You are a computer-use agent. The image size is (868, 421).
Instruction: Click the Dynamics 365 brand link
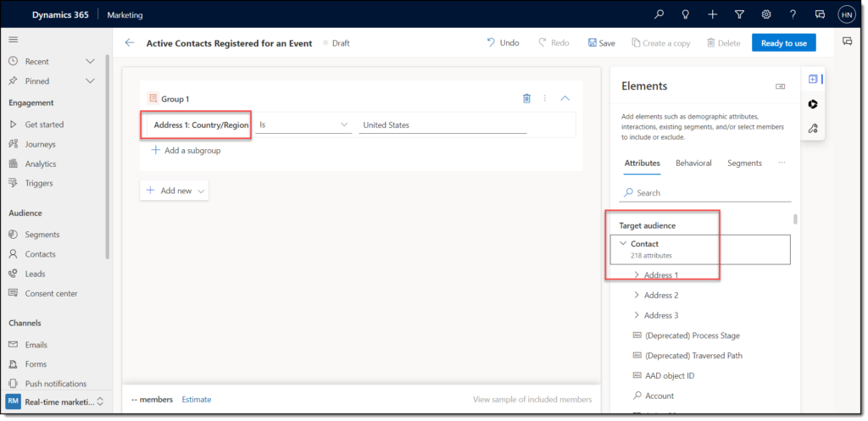click(x=60, y=15)
